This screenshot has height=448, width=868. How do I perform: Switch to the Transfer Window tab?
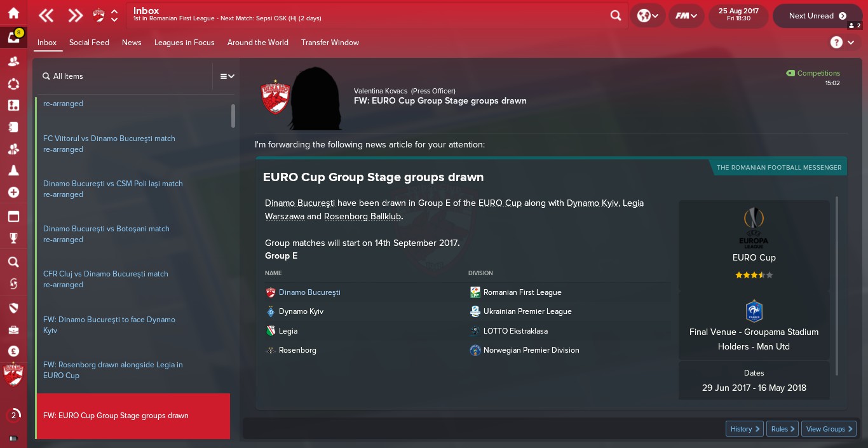click(330, 43)
